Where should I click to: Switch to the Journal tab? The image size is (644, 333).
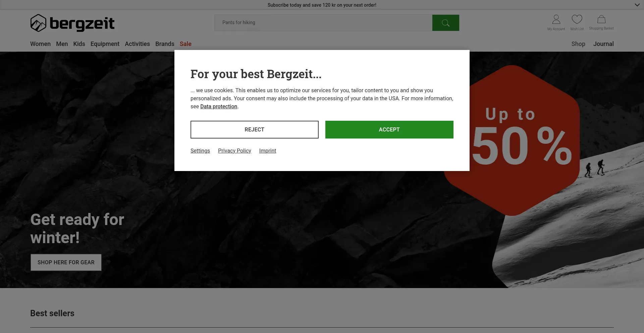(x=603, y=44)
